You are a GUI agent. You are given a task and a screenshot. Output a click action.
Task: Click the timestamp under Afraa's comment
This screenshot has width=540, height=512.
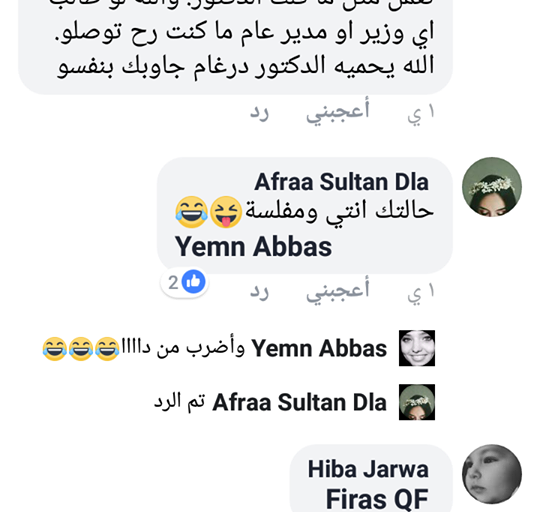click(421, 293)
